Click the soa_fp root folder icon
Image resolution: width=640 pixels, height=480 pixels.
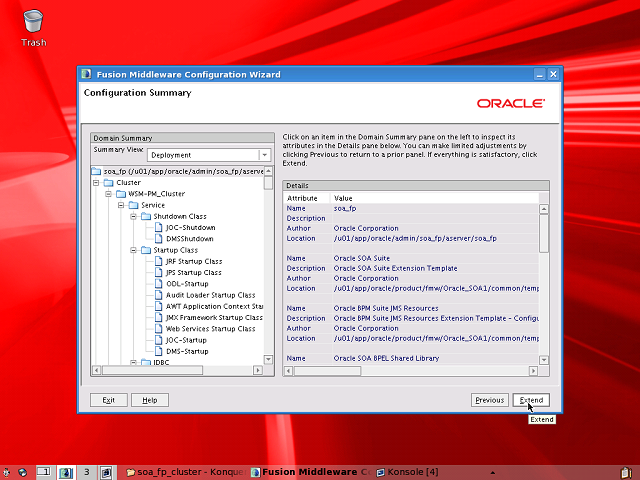96,171
